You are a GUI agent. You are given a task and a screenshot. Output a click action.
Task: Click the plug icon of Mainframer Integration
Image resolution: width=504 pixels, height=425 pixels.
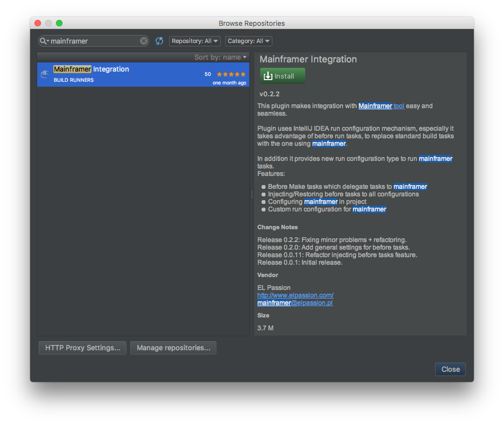(x=45, y=74)
